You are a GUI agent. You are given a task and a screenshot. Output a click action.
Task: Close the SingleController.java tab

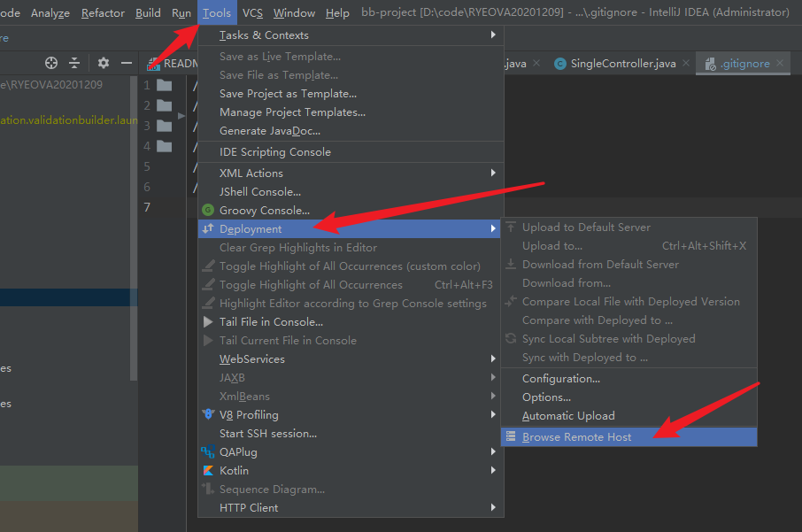(x=686, y=63)
